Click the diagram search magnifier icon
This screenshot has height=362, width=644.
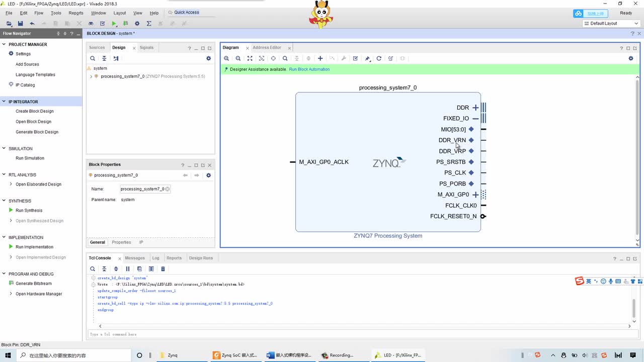pos(285,58)
